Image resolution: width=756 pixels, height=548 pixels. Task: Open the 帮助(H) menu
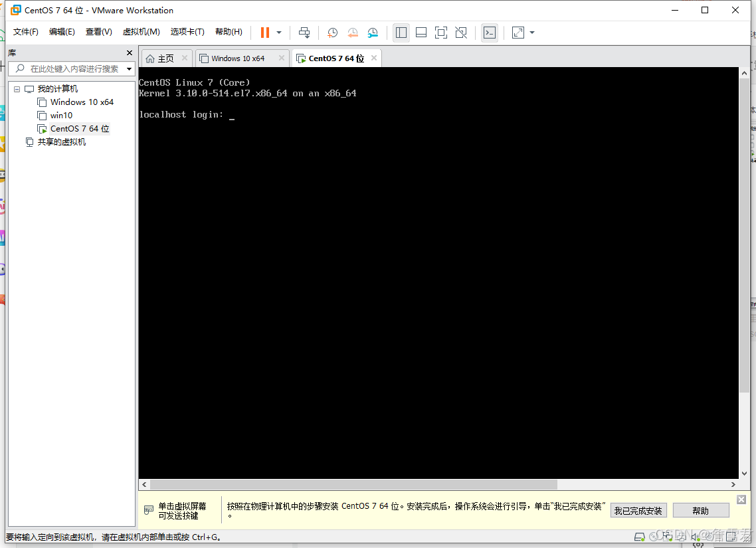coord(229,32)
